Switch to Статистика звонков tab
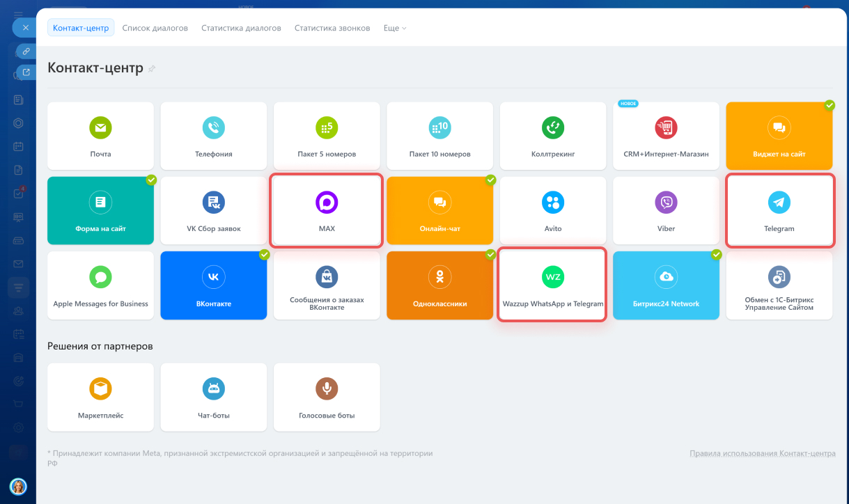This screenshot has height=504, width=849. click(332, 29)
